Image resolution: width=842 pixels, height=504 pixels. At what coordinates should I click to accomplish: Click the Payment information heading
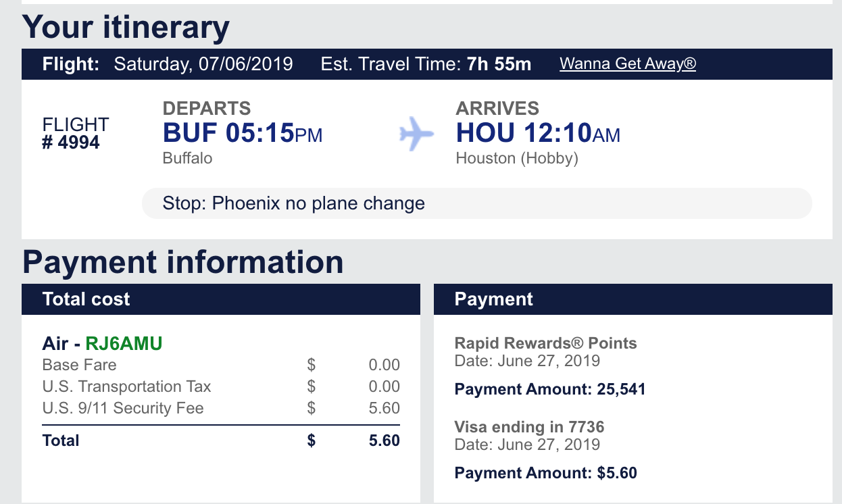tap(182, 262)
